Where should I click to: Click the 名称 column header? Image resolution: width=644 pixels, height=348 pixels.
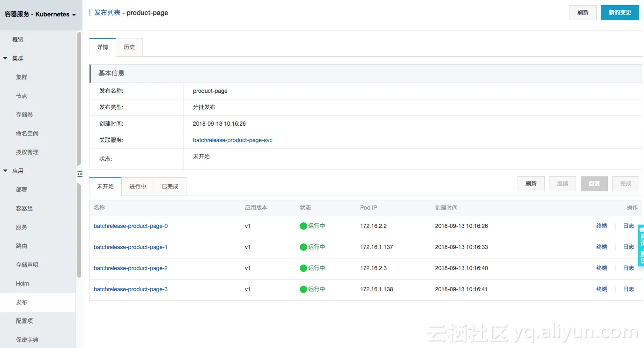99,207
